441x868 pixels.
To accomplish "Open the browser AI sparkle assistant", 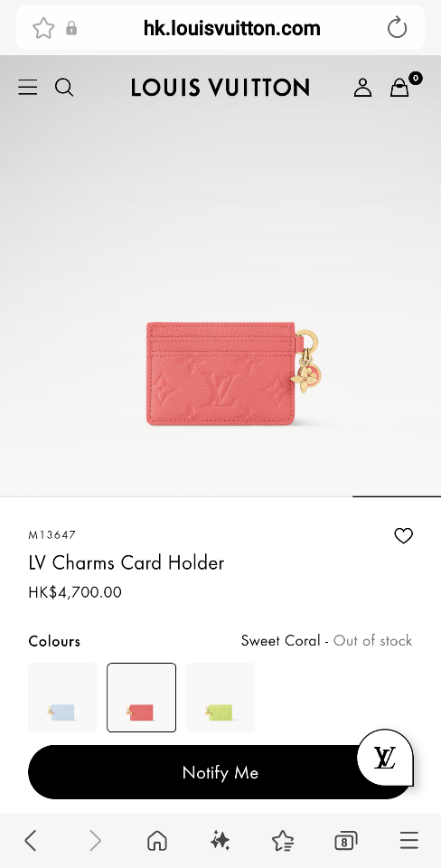I will 220,841.
